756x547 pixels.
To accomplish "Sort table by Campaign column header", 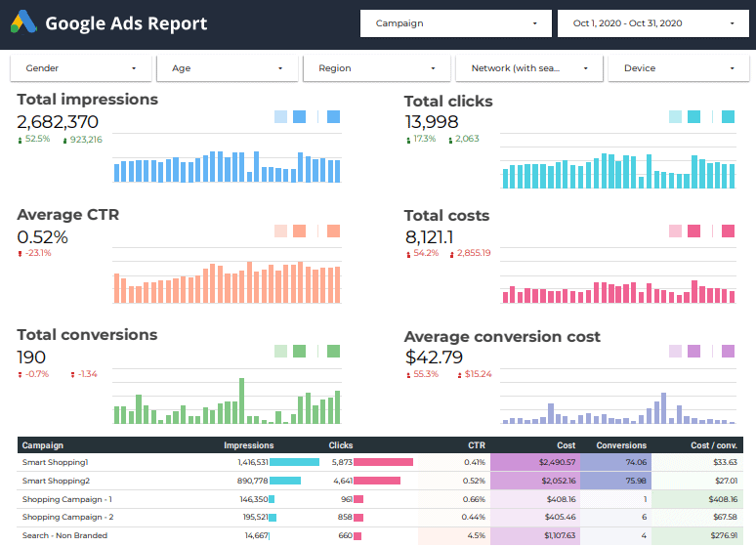I will (42, 445).
